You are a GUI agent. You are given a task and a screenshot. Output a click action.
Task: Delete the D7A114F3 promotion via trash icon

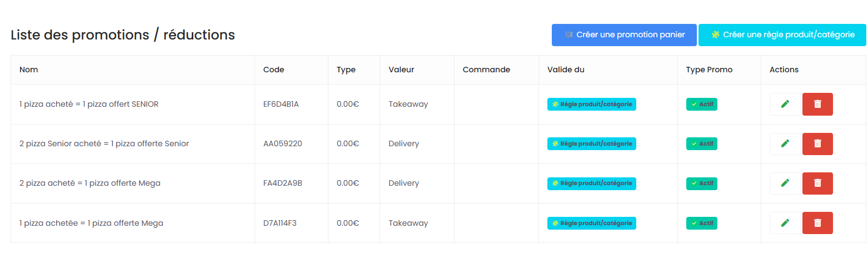[x=817, y=223]
